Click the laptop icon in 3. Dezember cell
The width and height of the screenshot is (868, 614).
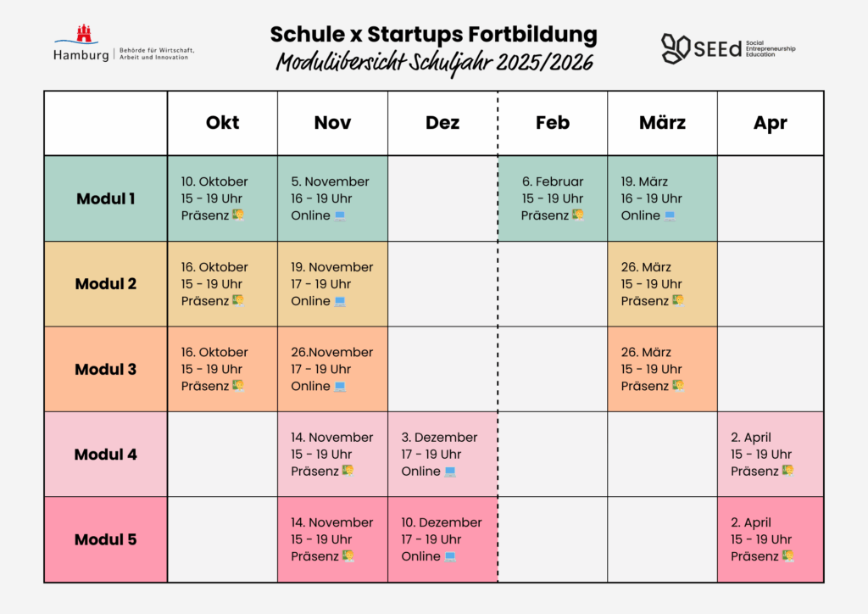coord(450,472)
